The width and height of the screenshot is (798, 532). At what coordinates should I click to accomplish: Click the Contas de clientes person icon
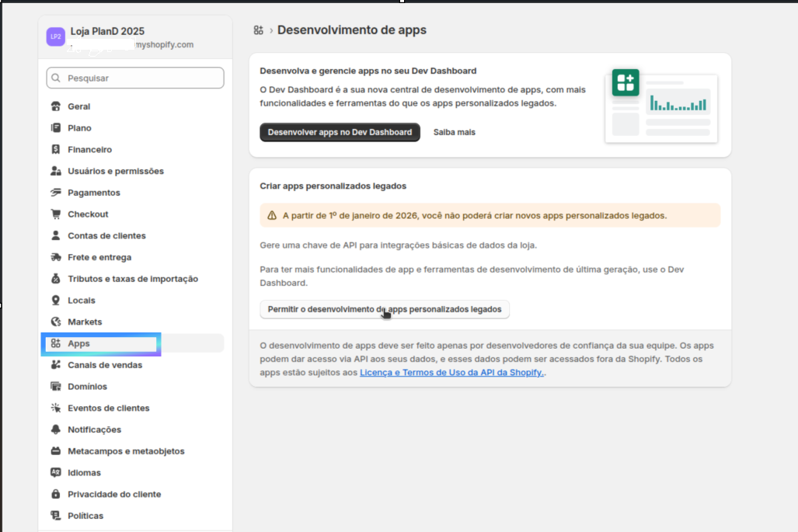[x=55, y=235]
